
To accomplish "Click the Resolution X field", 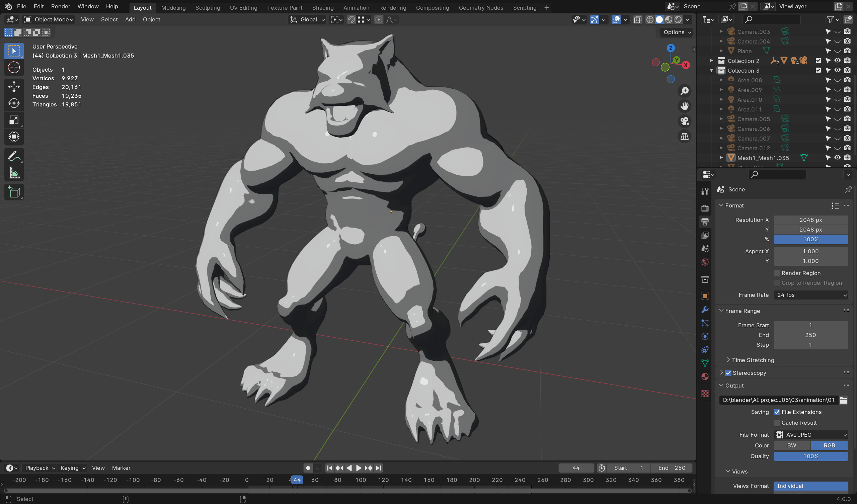I will (x=811, y=220).
